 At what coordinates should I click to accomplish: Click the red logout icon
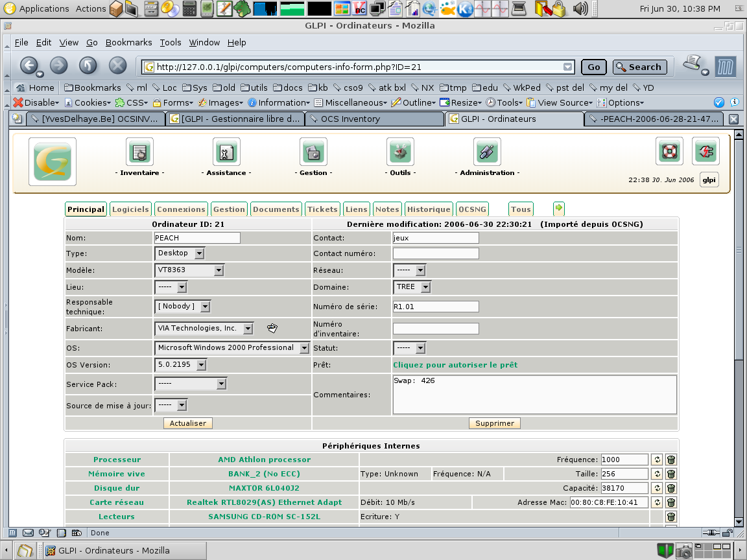(x=705, y=152)
